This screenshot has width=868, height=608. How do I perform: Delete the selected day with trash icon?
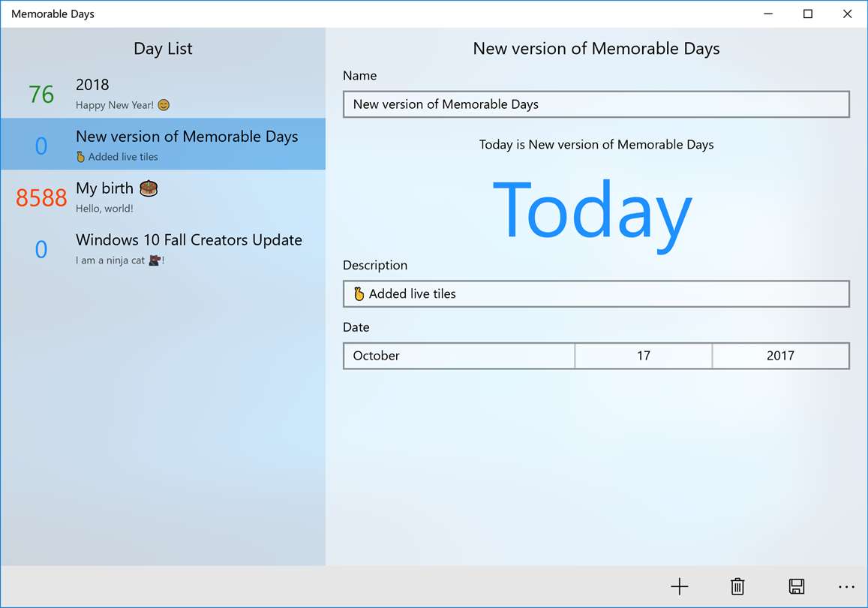pos(737,586)
